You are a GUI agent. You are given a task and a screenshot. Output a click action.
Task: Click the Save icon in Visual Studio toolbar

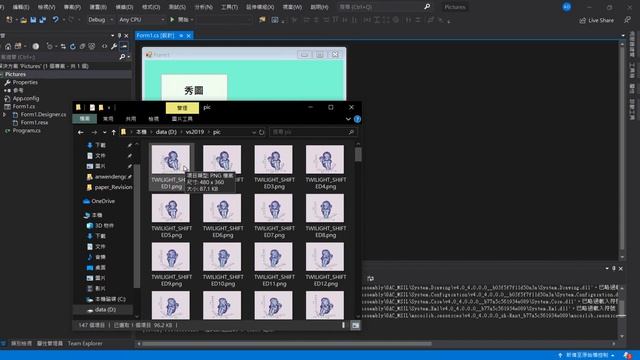pyautogui.click(x=33, y=20)
